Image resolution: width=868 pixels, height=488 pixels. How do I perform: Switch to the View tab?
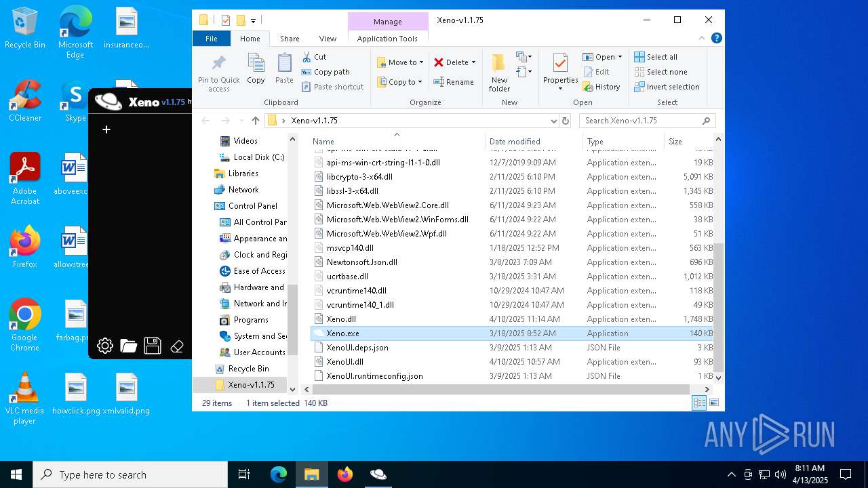328,39
